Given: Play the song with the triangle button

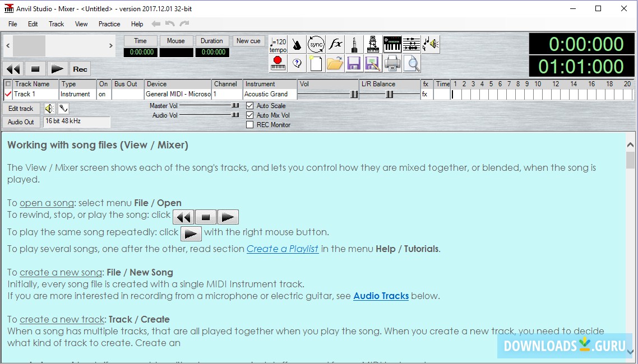Looking at the screenshot, I should (57, 69).
